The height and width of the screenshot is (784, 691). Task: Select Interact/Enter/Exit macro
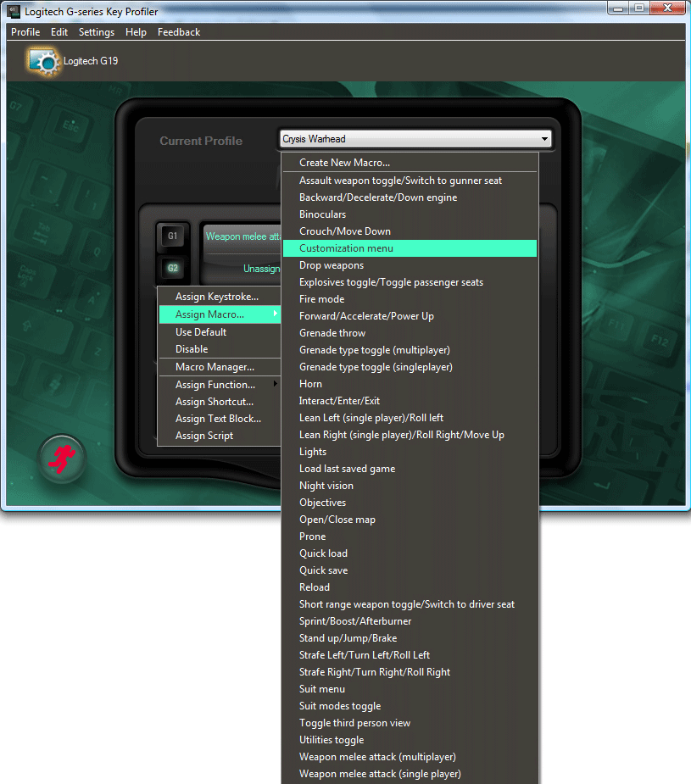[x=410, y=401]
